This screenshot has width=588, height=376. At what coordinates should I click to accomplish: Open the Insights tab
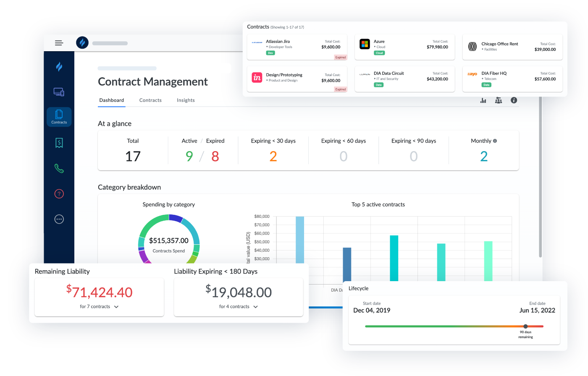click(186, 100)
